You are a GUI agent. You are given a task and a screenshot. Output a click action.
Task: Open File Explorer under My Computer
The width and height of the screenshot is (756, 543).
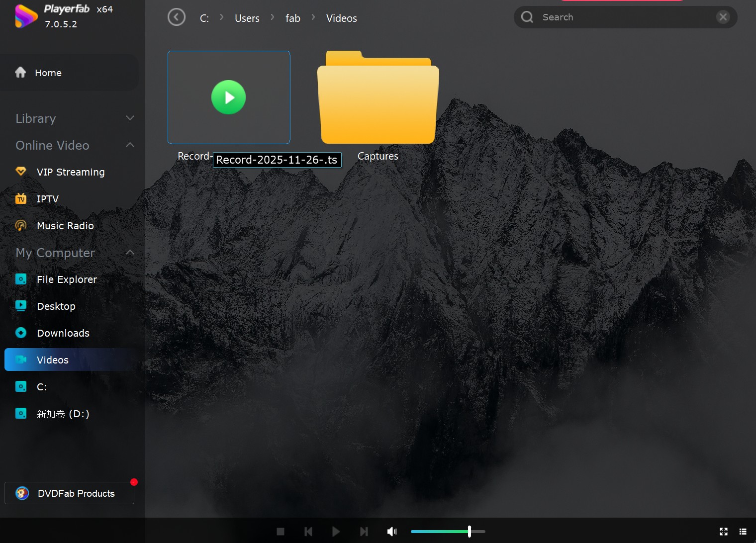[x=67, y=279]
